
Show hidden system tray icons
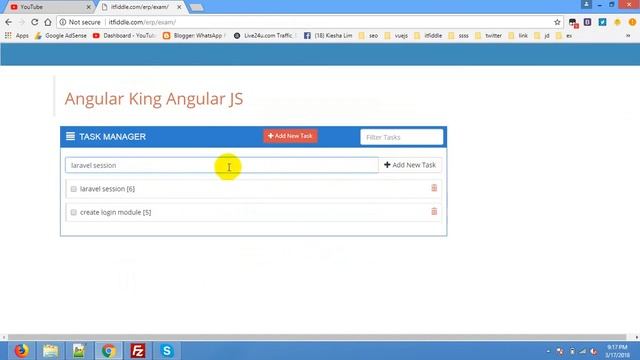548,351
